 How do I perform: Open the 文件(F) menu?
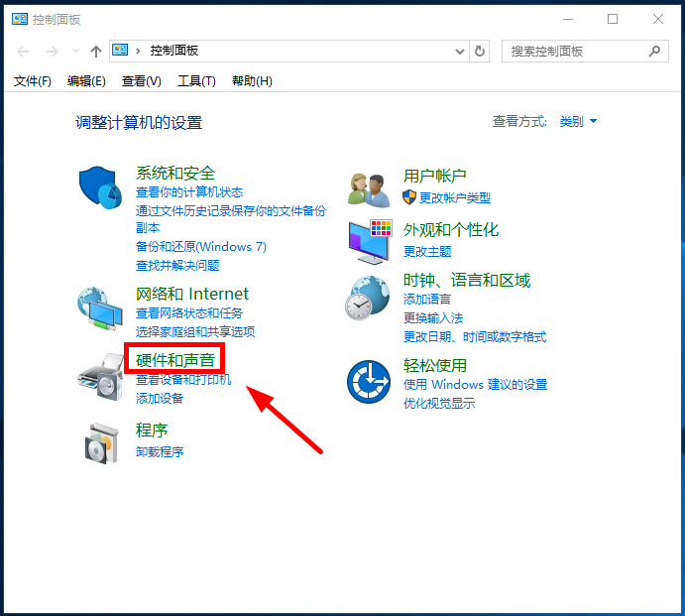click(33, 81)
